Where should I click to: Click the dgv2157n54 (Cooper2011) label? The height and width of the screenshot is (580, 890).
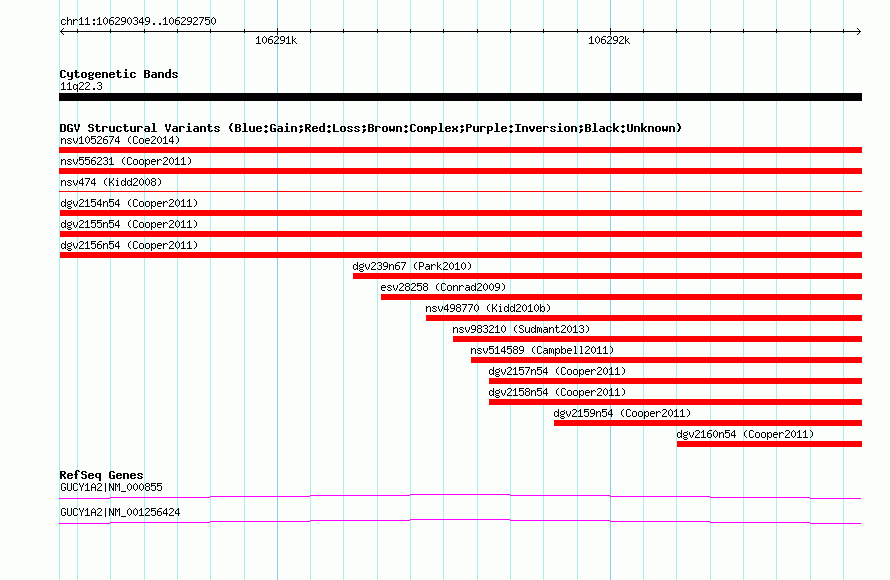click(557, 371)
